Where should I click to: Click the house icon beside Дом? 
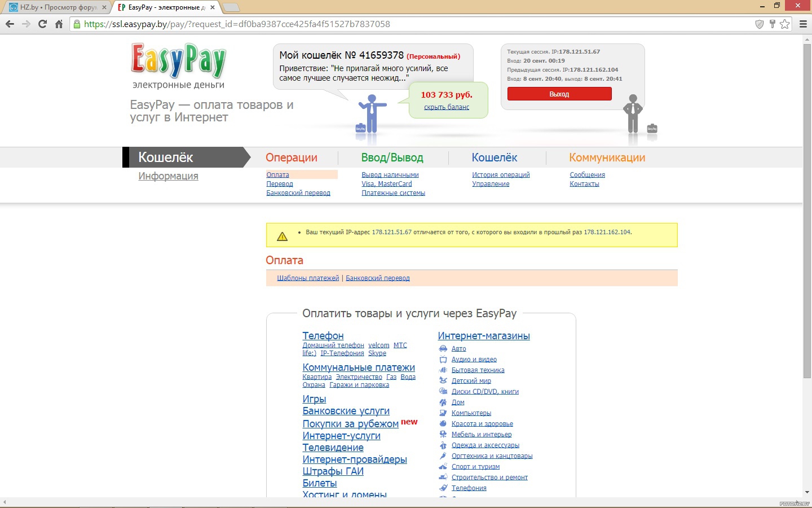click(x=443, y=402)
